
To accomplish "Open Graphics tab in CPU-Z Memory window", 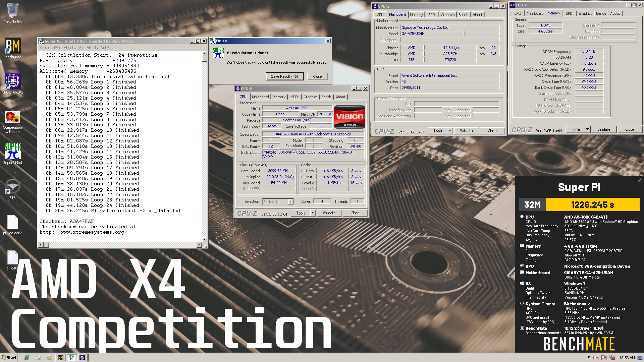I will tap(585, 13).
